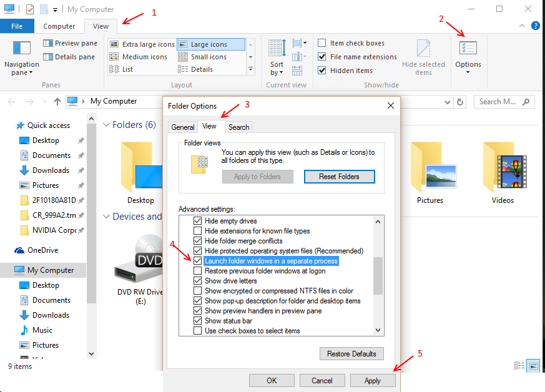545x392 pixels.
Task: Open the Quick Access Toolbar customize dropdown
Action: pos(55,9)
